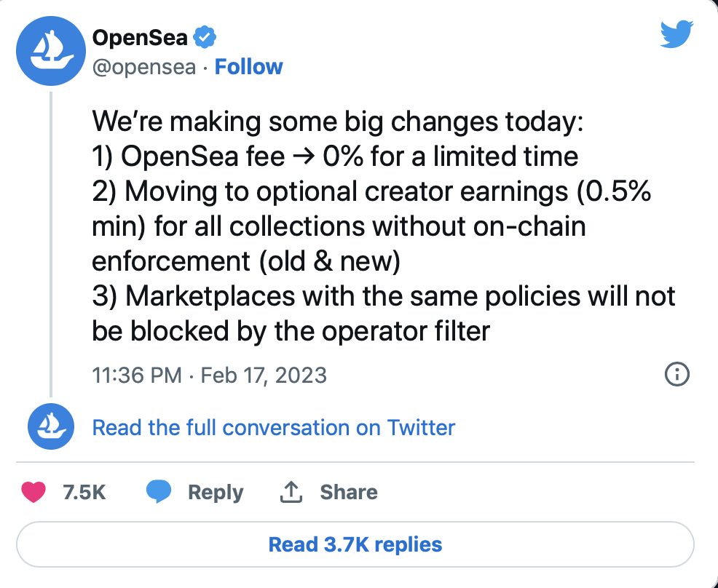Viewport: 718px width, 588px height.
Task: Click the tweet info circle icon
Action: point(677,375)
